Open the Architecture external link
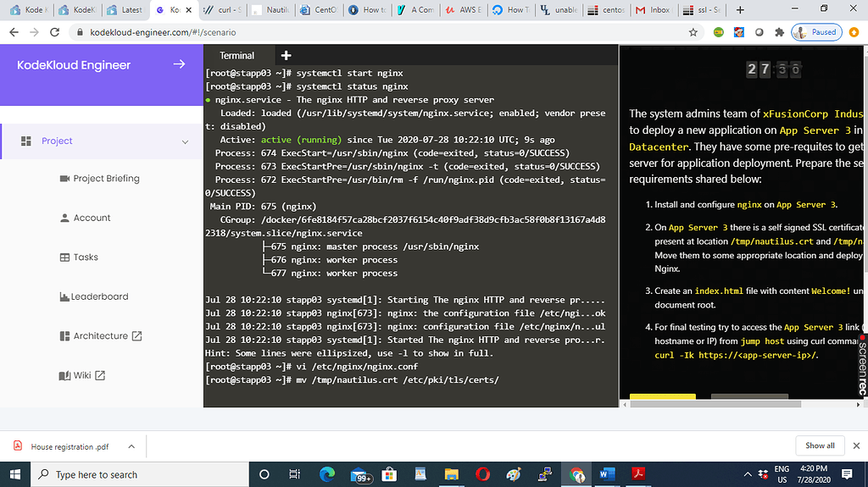Viewport: 868px width, 487px height. click(x=107, y=336)
